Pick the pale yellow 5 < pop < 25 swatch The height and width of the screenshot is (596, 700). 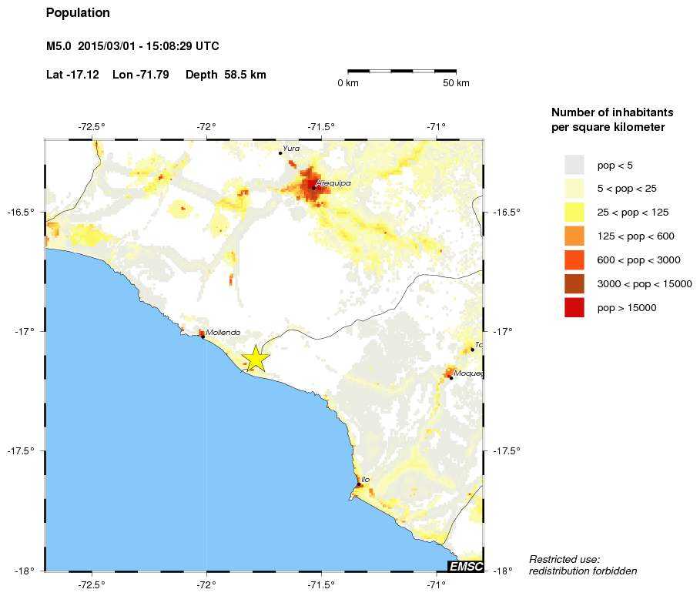point(574,189)
